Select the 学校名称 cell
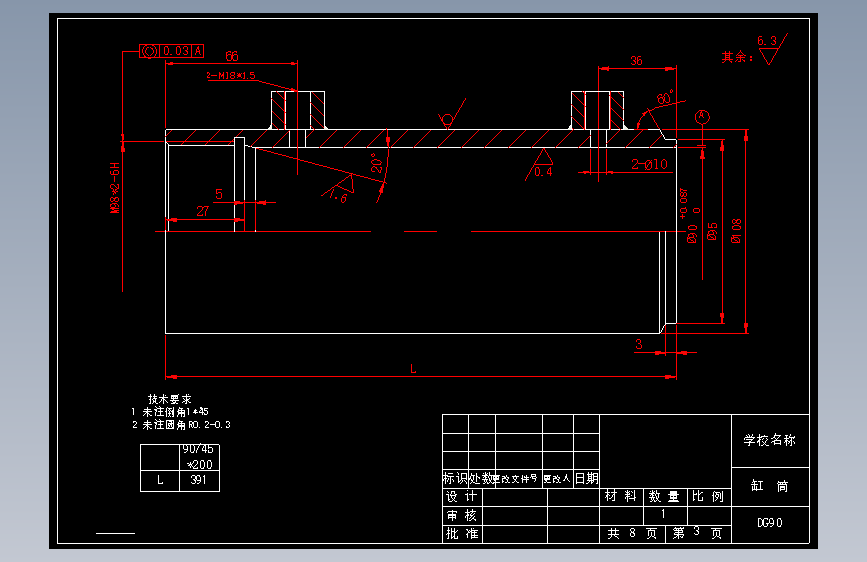This screenshot has height=562, width=867. coord(770,440)
